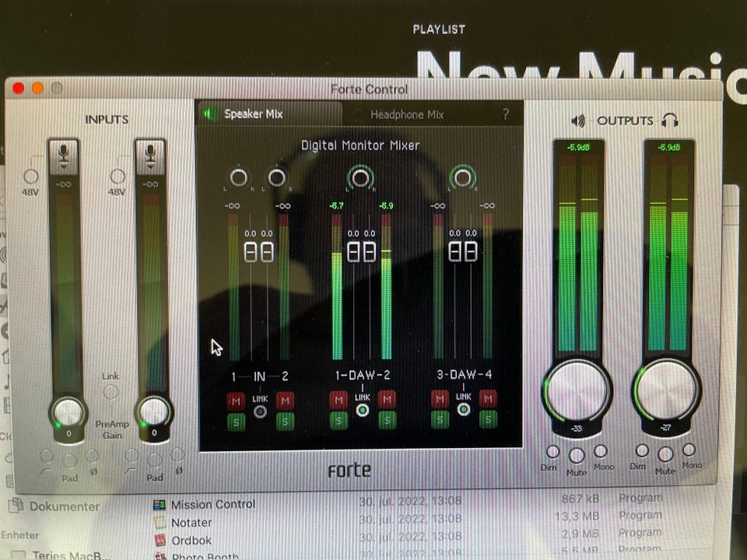Mute the IN 1 mixer channel

(236, 401)
